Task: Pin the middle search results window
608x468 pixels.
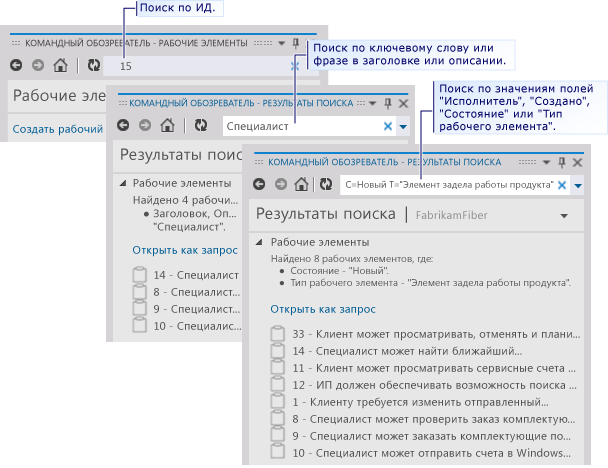Action: coord(387,103)
